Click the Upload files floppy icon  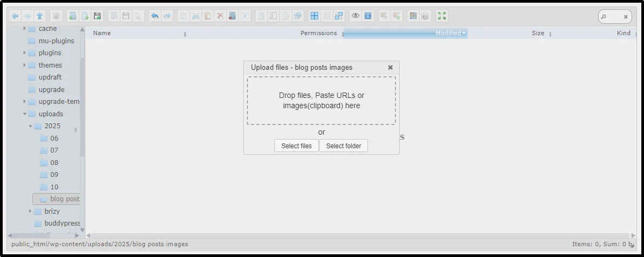coord(97,16)
